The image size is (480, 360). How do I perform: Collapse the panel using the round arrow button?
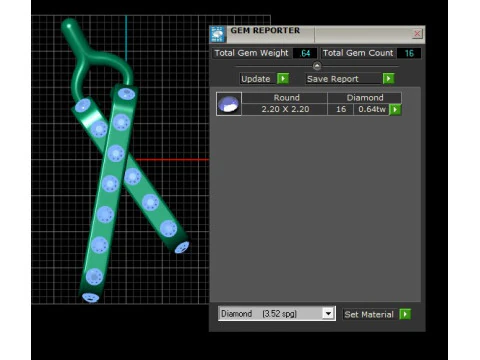[317, 66]
